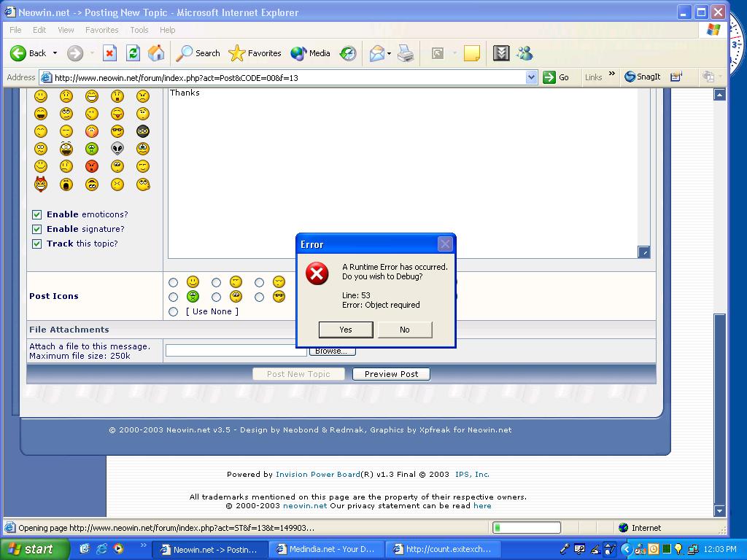Viewport: 747px width, 560px height.
Task: Select the smiley post icon radio
Action: coord(174,282)
